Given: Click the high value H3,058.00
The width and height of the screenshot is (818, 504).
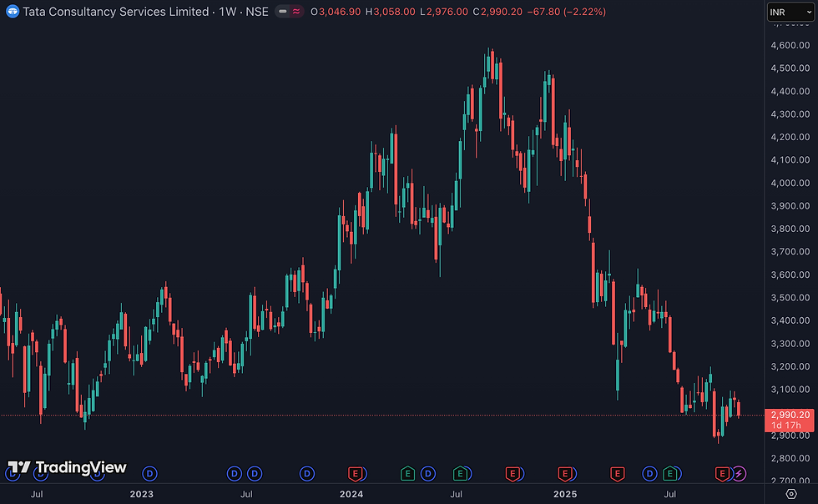Looking at the screenshot, I should click(391, 12).
